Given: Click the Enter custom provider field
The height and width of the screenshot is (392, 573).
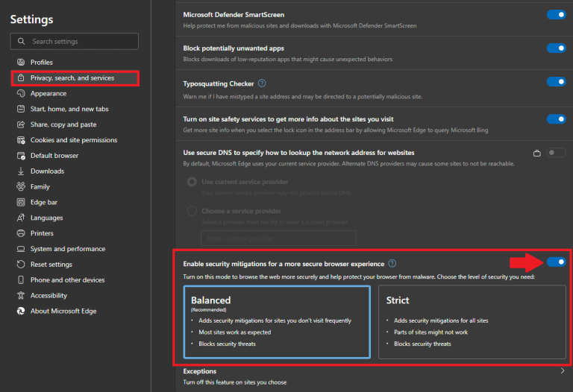Looking at the screenshot, I should 278,238.
